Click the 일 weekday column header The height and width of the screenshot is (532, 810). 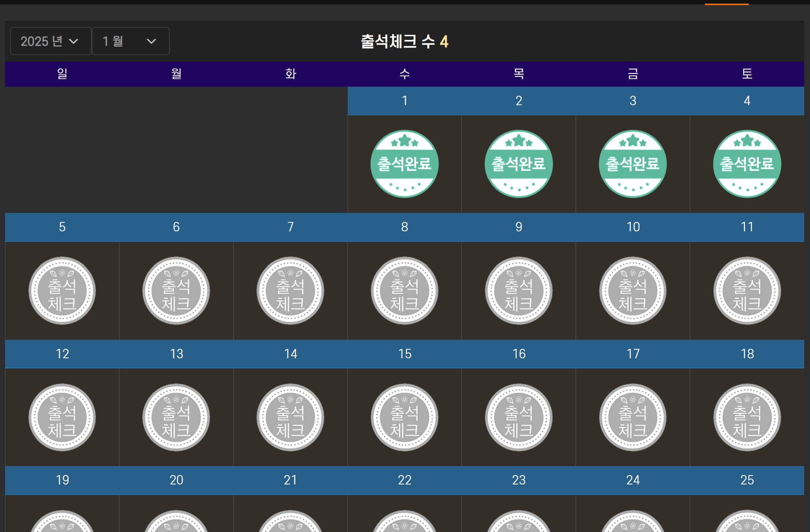tap(62, 74)
